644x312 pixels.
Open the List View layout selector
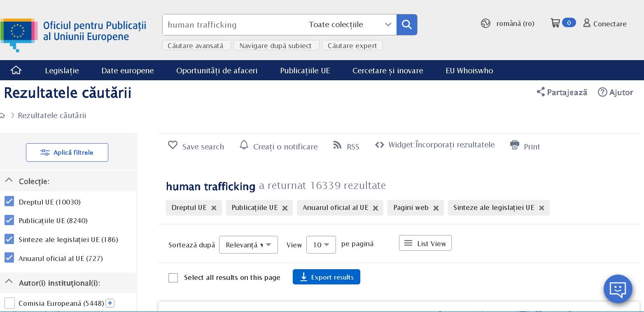tap(425, 243)
